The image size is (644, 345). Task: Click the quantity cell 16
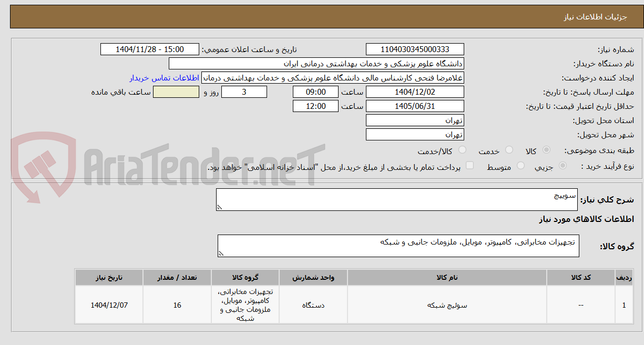[177, 305]
